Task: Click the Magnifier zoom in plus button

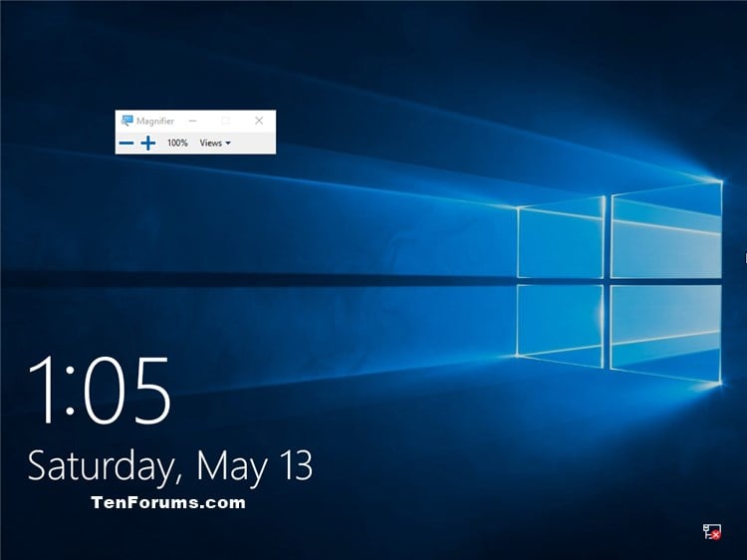Action: [x=148, y=142]
